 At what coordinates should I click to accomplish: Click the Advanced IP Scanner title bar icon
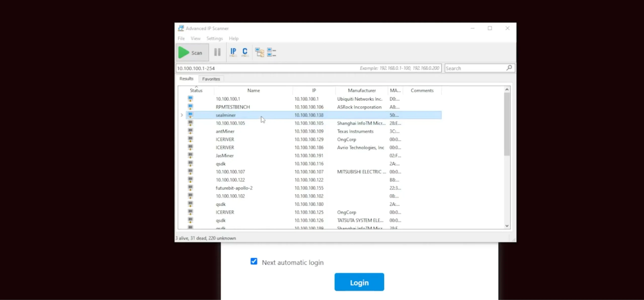coord(180,28)
